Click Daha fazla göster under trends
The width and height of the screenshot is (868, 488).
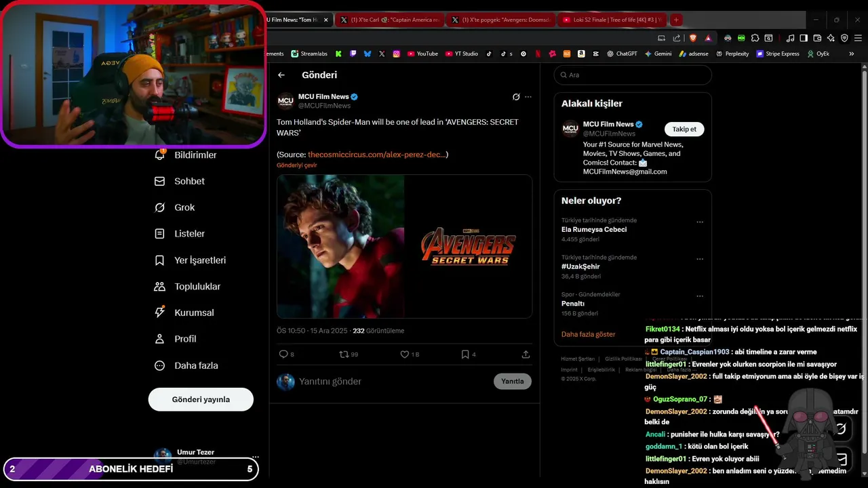589,334
